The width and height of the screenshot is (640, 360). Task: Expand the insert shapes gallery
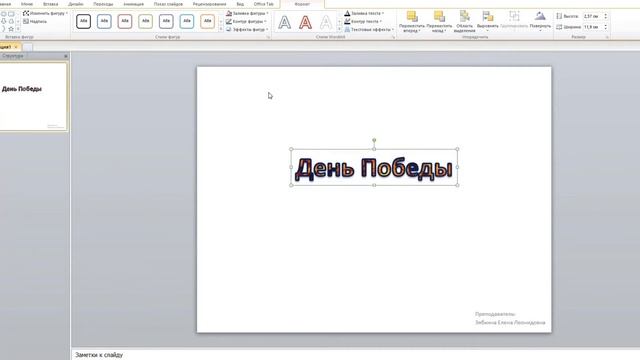(18, 29)
